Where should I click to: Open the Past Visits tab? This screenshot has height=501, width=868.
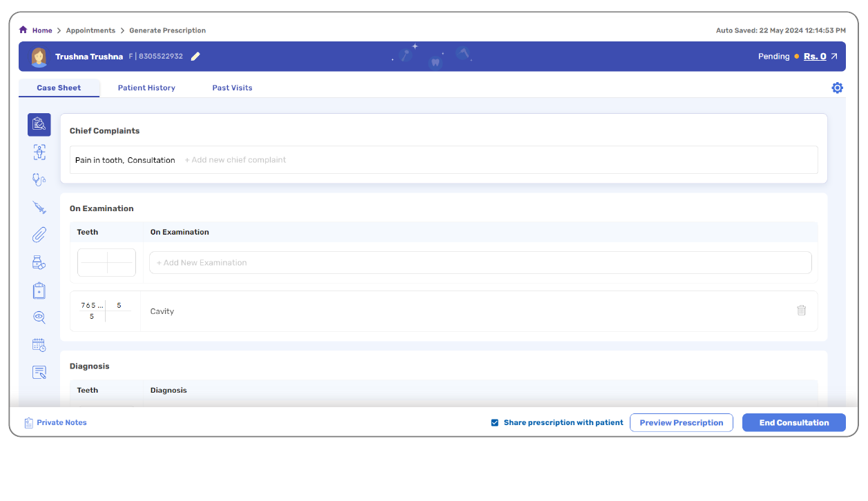coord(232,88)
